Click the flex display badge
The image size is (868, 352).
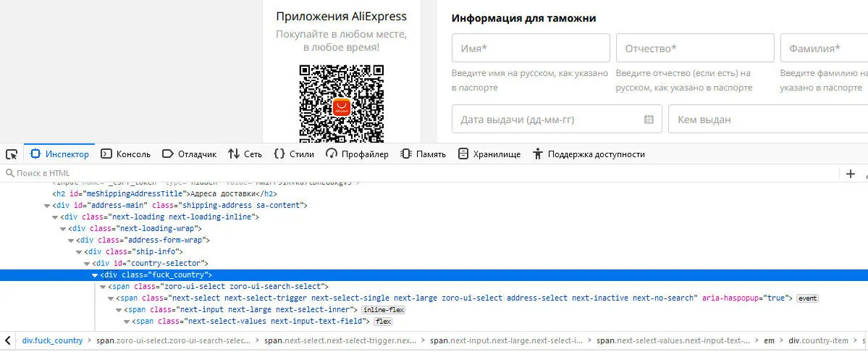click(384, 322)
